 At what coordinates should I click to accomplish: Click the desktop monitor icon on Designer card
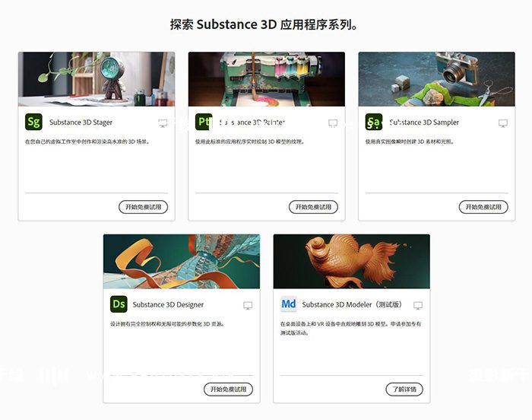[x=248, y=305]
